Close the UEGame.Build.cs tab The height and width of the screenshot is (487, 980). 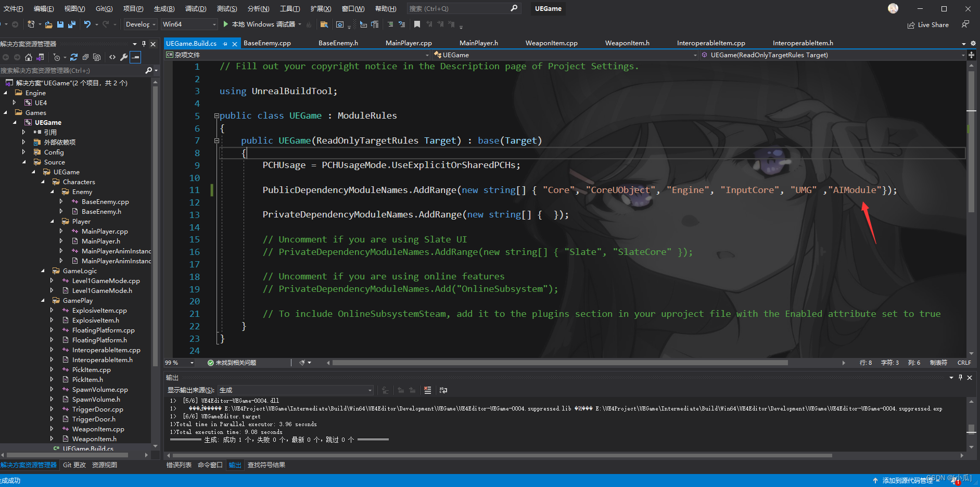pos(235,44)
